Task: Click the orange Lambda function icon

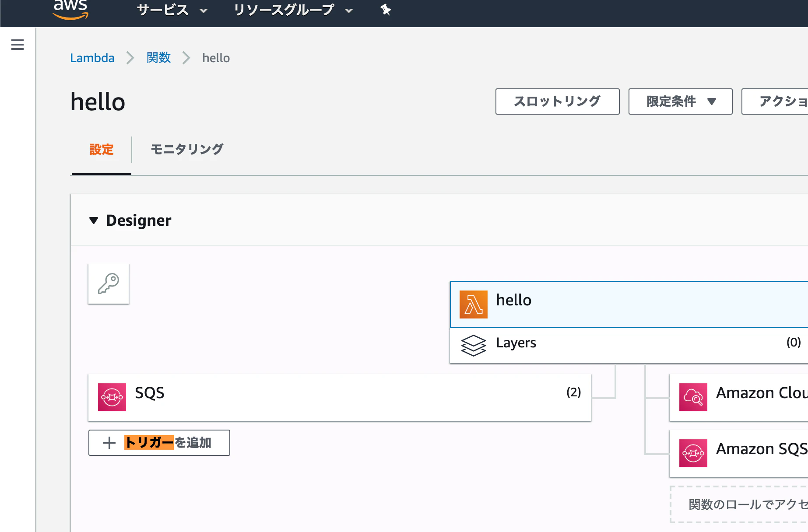Action: (474, 304)
